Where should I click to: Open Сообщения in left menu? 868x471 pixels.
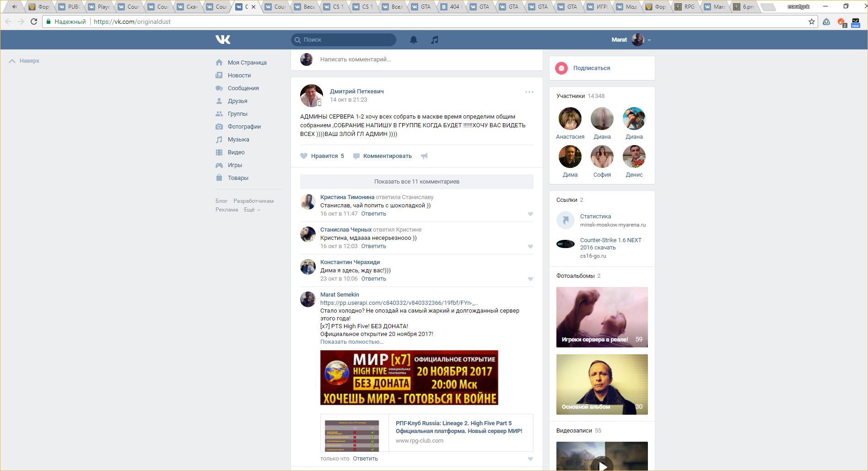click(x=243, y=88)
